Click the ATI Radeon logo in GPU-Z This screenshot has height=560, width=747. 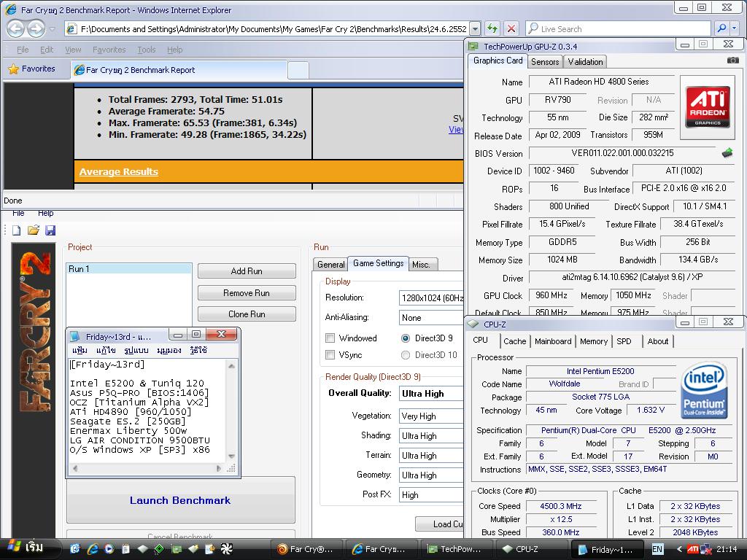pos(708,106)
